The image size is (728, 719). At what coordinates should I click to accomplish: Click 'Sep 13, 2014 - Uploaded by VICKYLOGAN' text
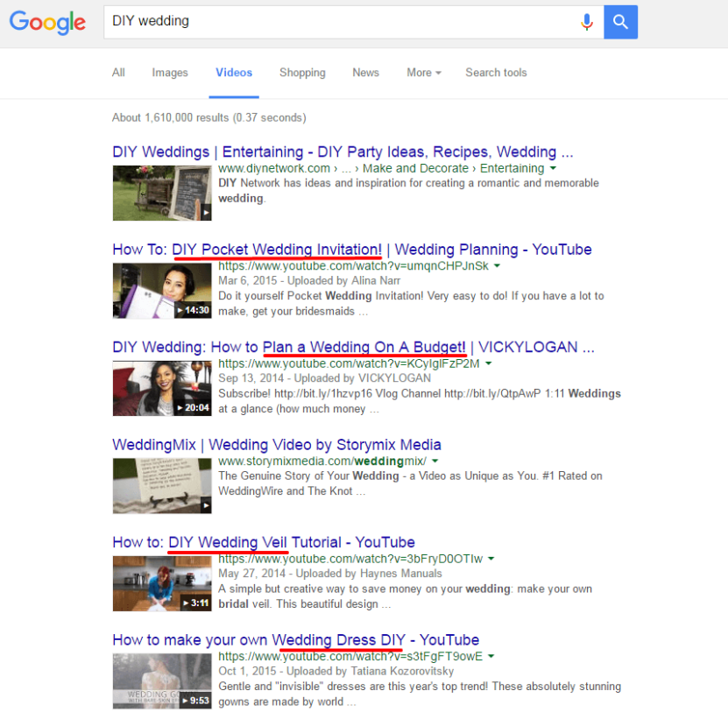coord(324,378)
